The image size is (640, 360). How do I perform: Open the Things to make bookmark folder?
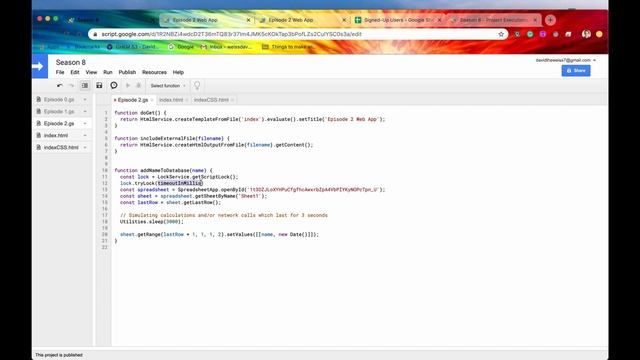[x=288, y=47]
